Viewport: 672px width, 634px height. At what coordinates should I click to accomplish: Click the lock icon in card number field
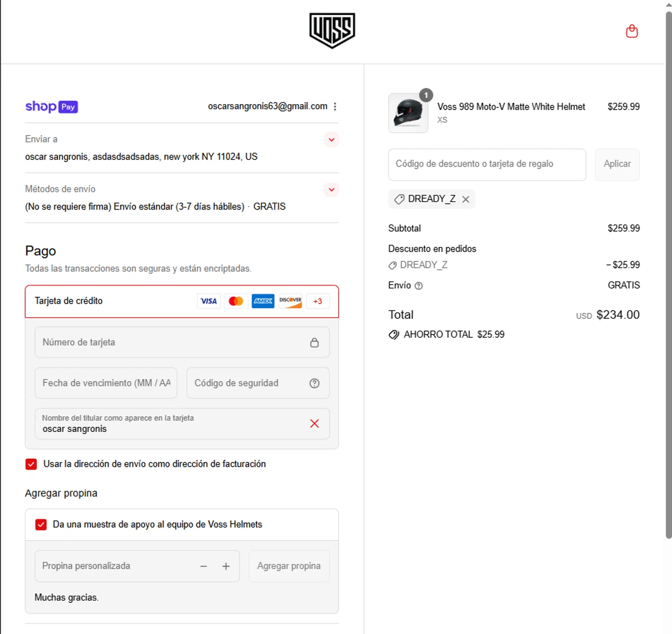314,343
